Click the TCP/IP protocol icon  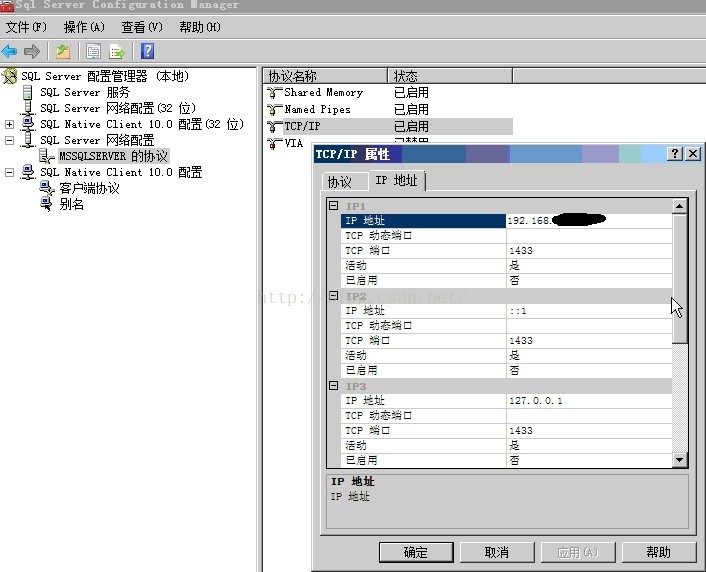[274, 127]
